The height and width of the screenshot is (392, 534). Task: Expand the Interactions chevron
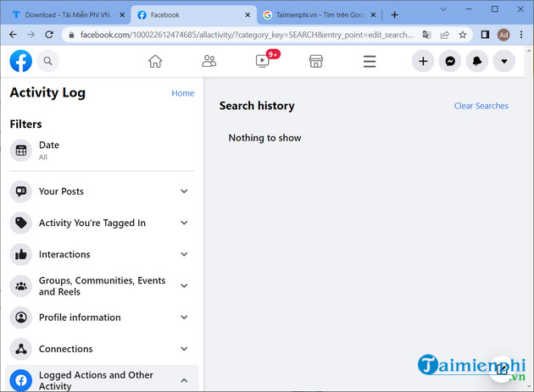tap(184, 254)
